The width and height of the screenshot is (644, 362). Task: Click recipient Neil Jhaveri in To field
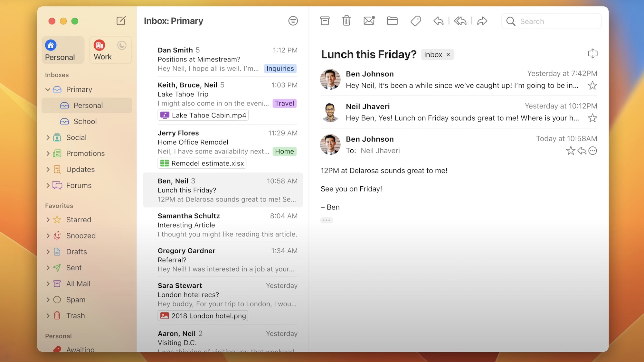[x=380, y=151]
